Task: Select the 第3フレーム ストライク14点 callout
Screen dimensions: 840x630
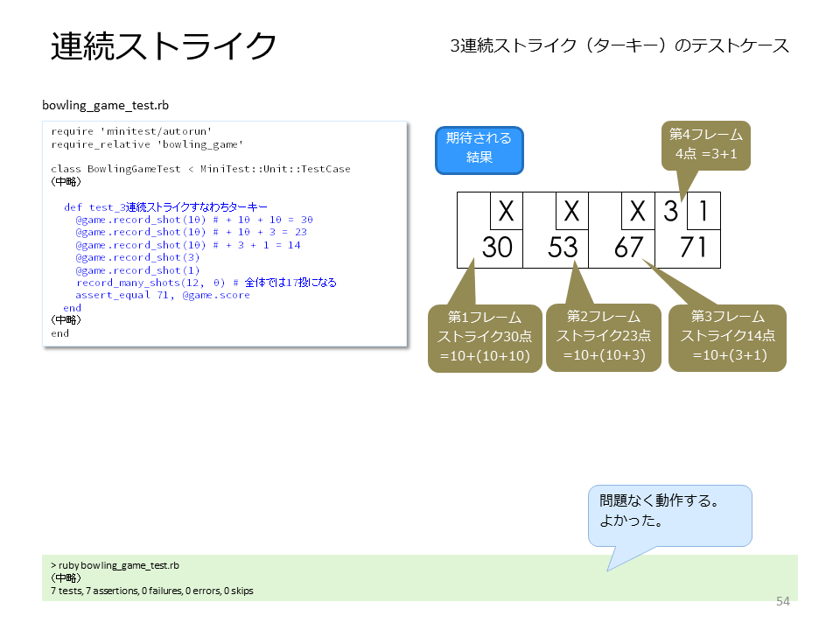Action: 727,338
